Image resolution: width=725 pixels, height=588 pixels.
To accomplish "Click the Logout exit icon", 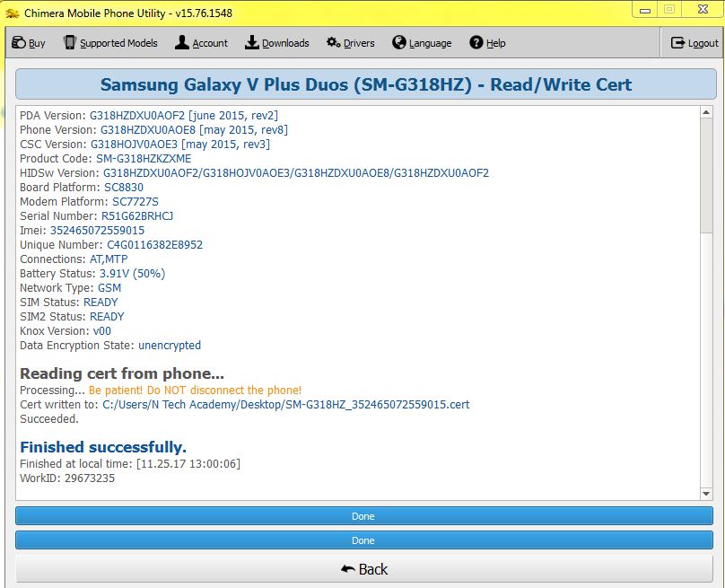I will pos(677,42).
